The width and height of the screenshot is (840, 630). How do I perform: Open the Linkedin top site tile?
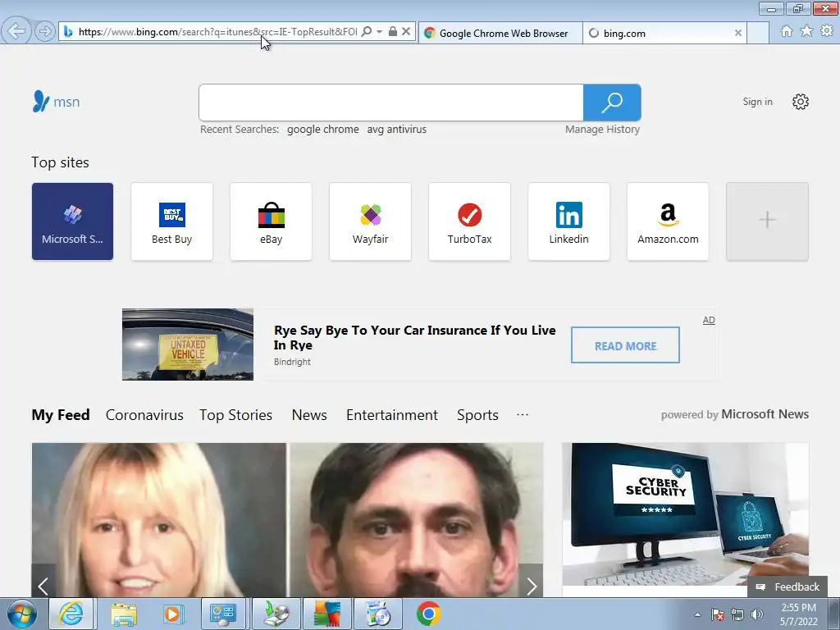(569, 221)
